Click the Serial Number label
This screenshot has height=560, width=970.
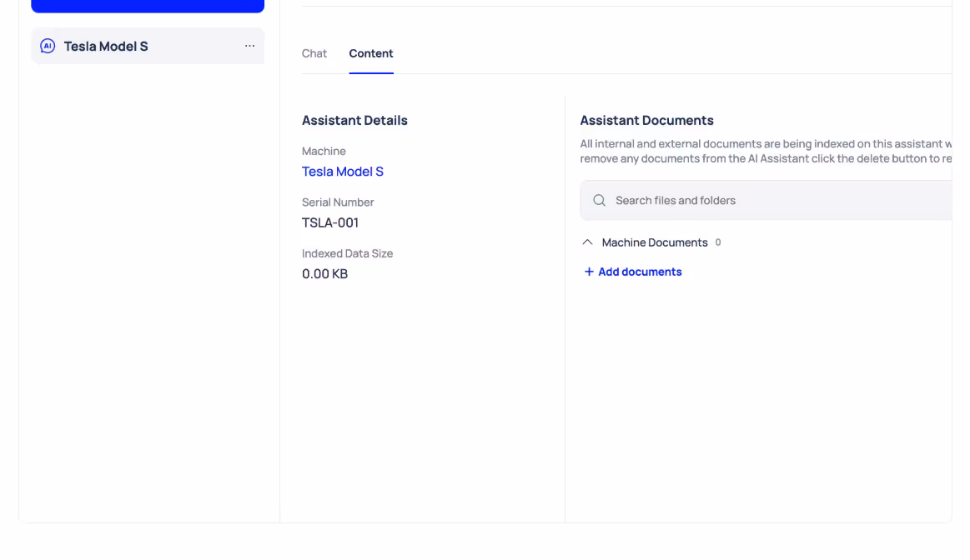338,202
